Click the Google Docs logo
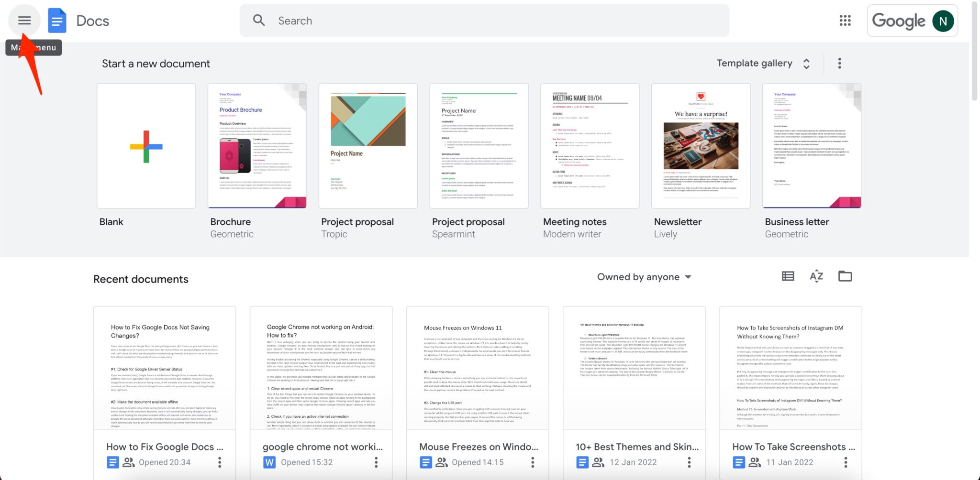 [x=57, y=20]
